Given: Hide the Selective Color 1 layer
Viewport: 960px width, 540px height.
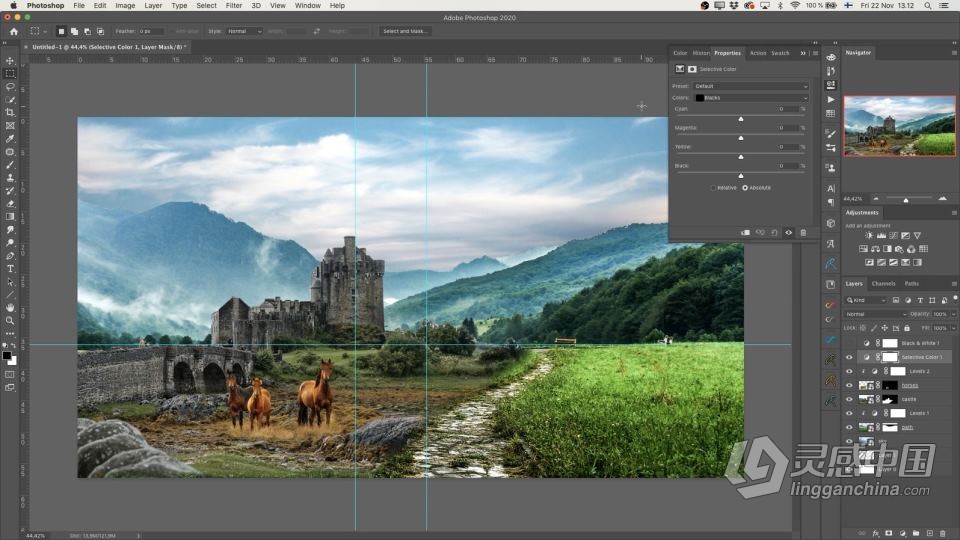Looking at the screenshot, I should point(849,357).
